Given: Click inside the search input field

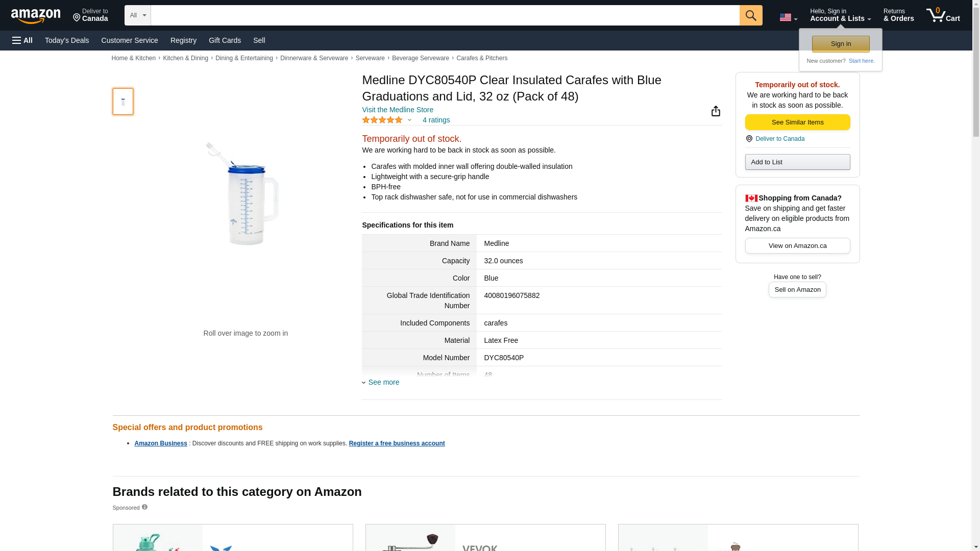Looking at the screenshot, I should 445,15.
